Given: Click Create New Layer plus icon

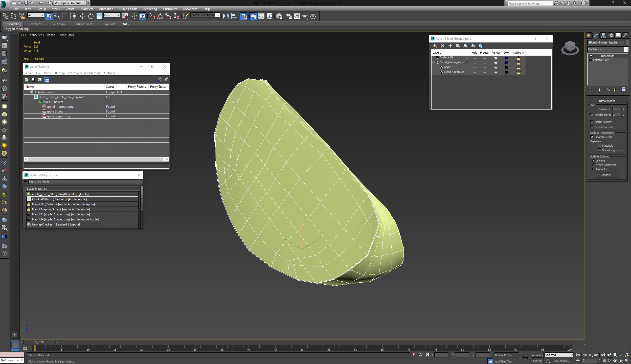Looking at the screenshot, I should 450,46.
